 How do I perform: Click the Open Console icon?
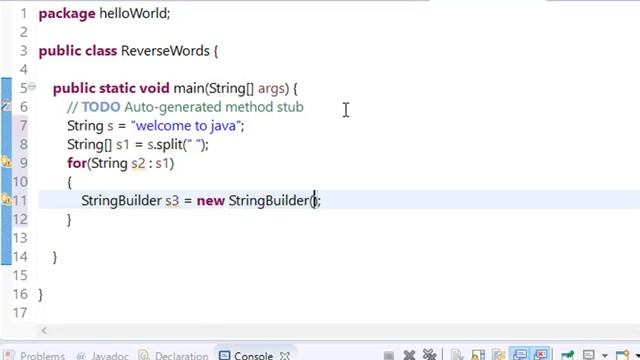click(622, 355)
